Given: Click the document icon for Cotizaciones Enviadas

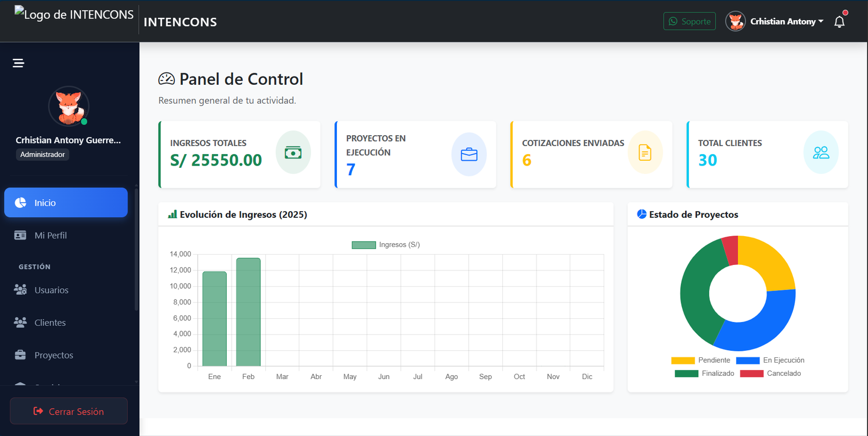Looking at the screenshot, I should (x=644, y=153).
